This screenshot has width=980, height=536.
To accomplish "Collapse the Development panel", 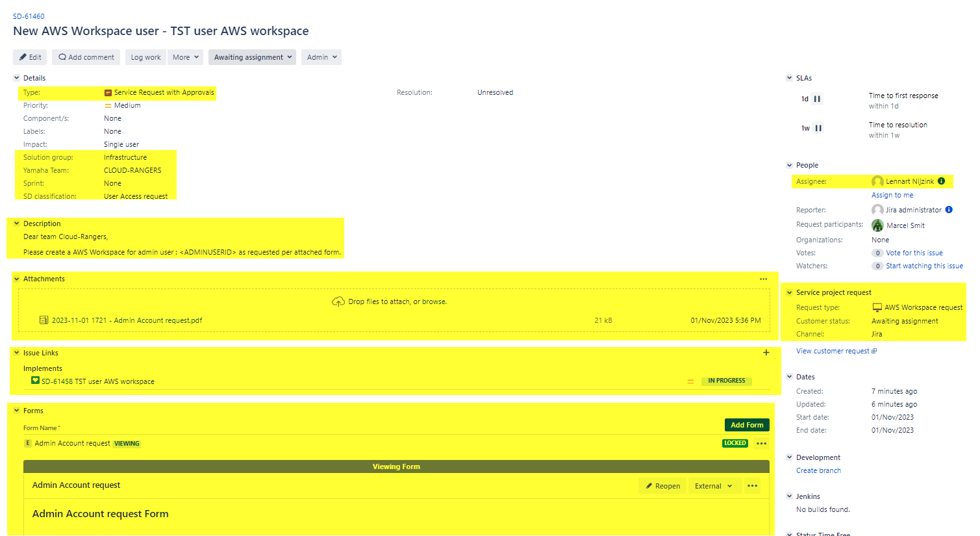I will click(x=790, y=457).
